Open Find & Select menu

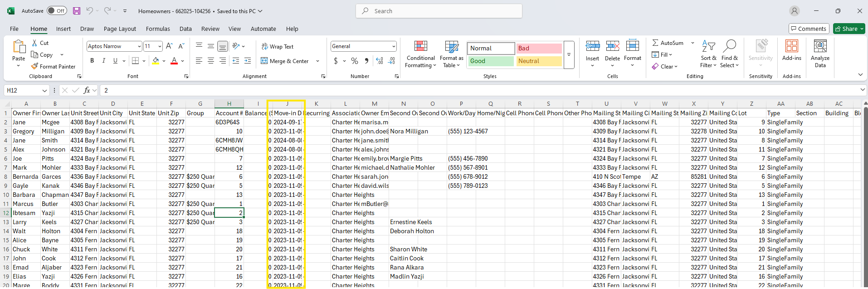(x=730, y=54)
